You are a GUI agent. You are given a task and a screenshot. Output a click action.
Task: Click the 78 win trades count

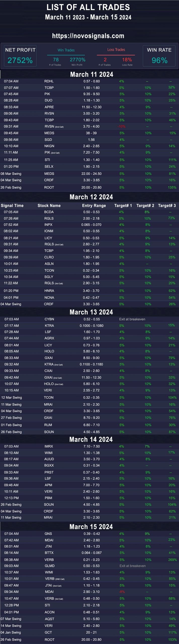(x=56, y=60)
